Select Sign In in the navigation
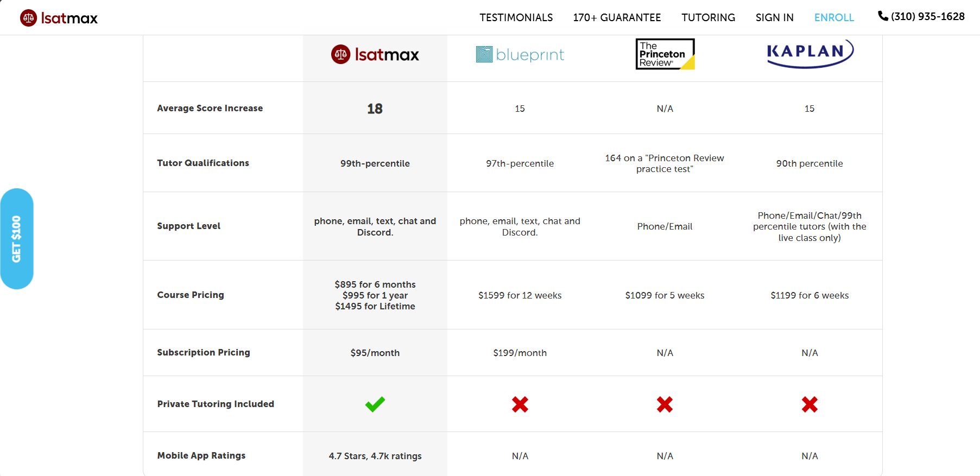 point(775,17)
